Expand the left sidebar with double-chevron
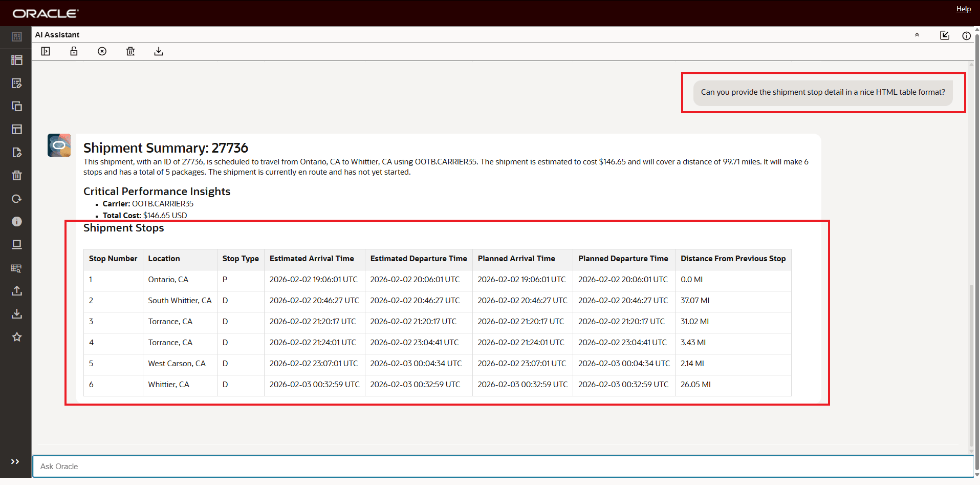Viewport: 980px width, 485px height. [x=15, y=461]
